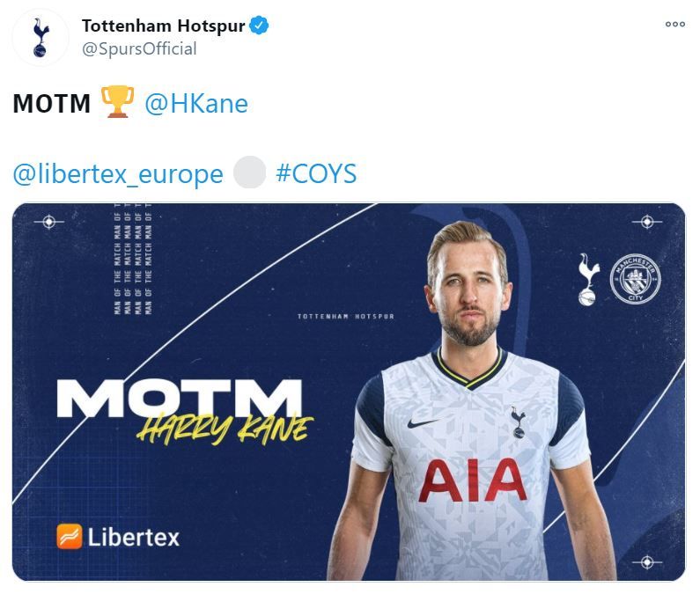Screen dimensions: 700x594
Task: Click the small TOTTENHAM HOTSPUR caption in image
Action: click(346, 317)
